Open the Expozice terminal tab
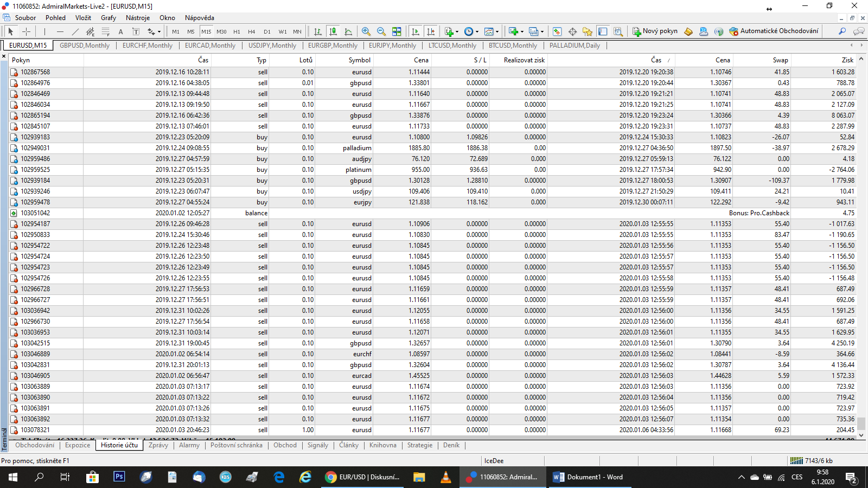 point(78,445)
